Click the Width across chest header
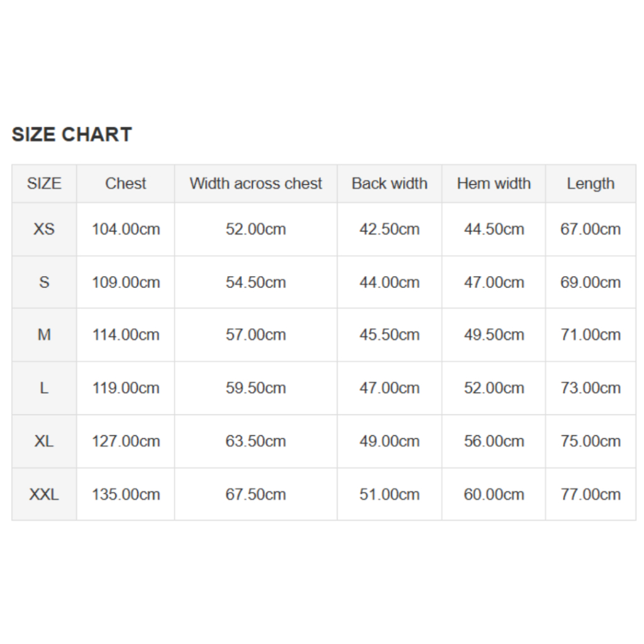Image resolution: width=644 pixels, height=644 pixels. (x=256, y=184)
